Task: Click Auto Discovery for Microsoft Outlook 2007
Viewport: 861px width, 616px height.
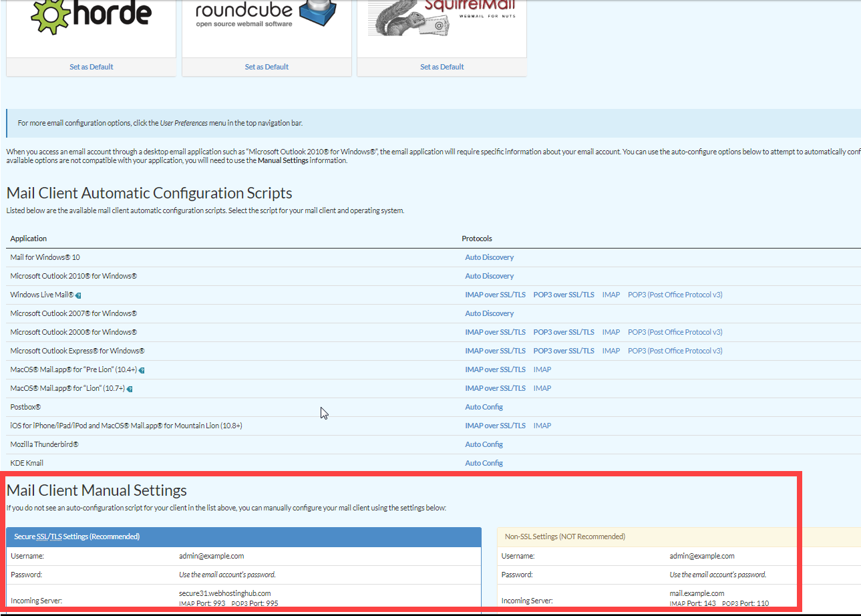Action: point(489,313)
